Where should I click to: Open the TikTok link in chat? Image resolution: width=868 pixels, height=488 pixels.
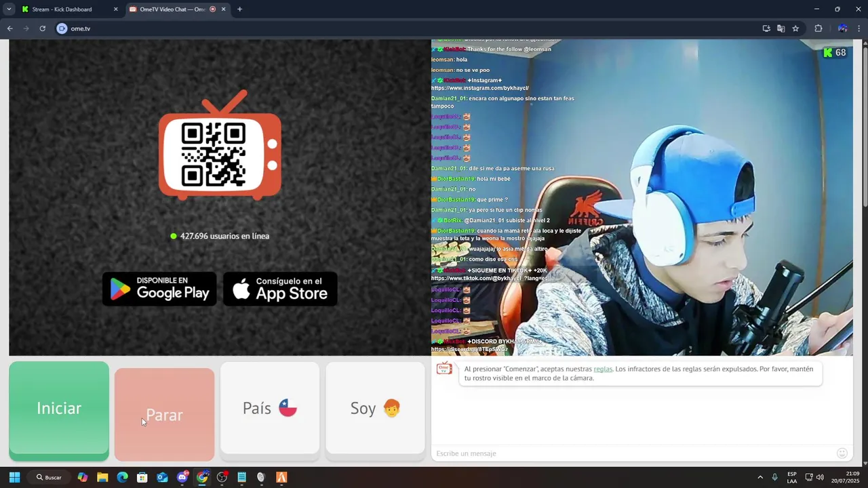coord(489,279)
